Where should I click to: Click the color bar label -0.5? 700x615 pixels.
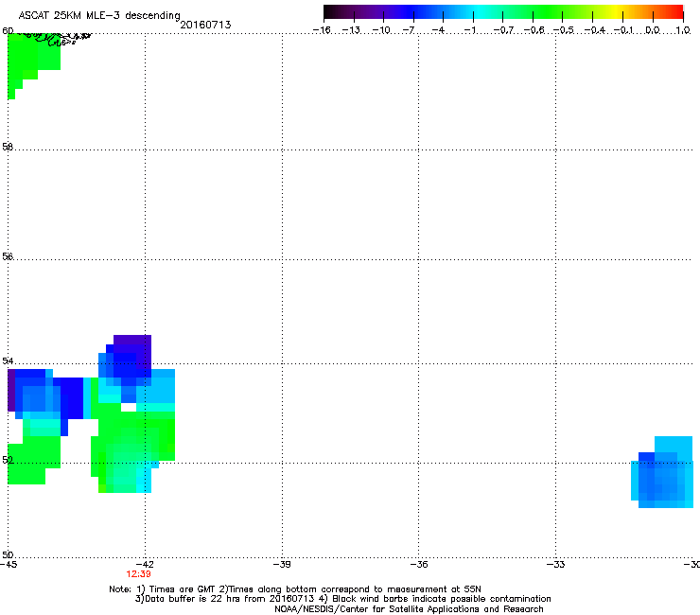pyautogui.click(x=564, y=30)
